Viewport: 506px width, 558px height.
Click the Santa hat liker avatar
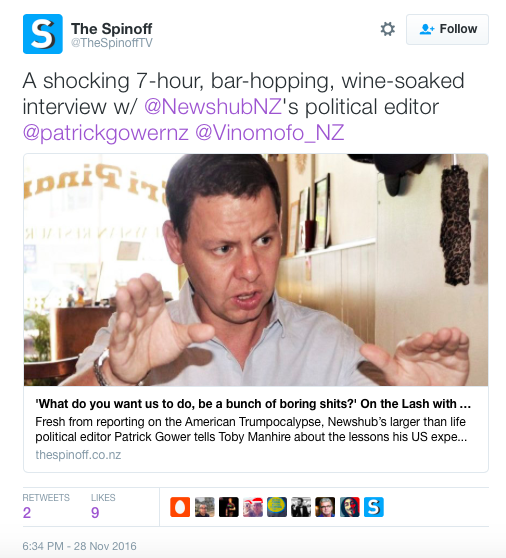(x=253, y=507)
